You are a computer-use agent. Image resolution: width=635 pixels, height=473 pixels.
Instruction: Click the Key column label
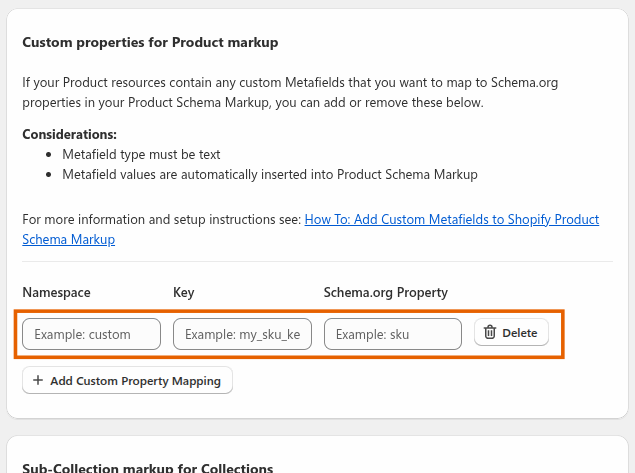pos(183,292)
